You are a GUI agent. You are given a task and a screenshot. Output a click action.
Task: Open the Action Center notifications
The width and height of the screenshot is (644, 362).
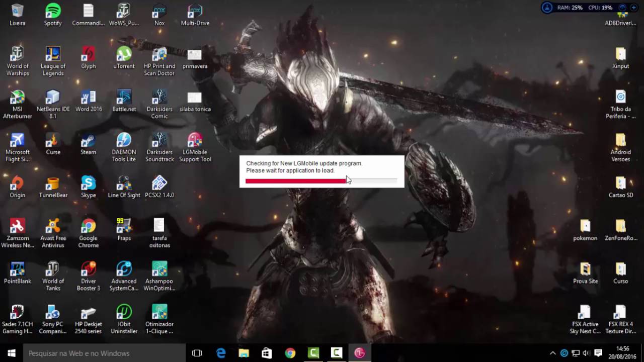598,353
